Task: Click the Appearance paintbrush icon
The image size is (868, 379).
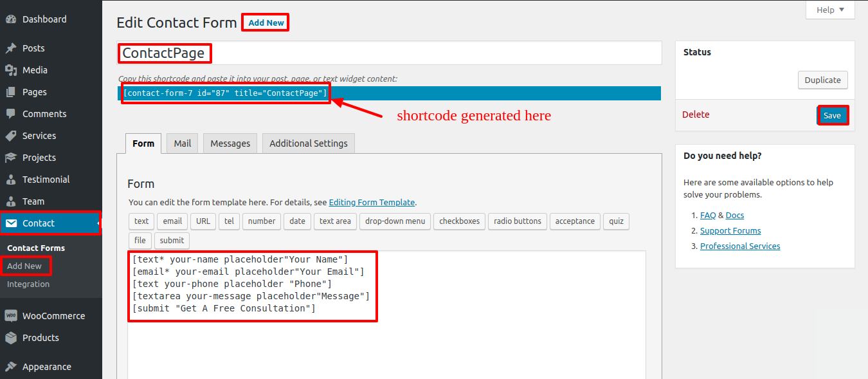Action: coord(11,367)
